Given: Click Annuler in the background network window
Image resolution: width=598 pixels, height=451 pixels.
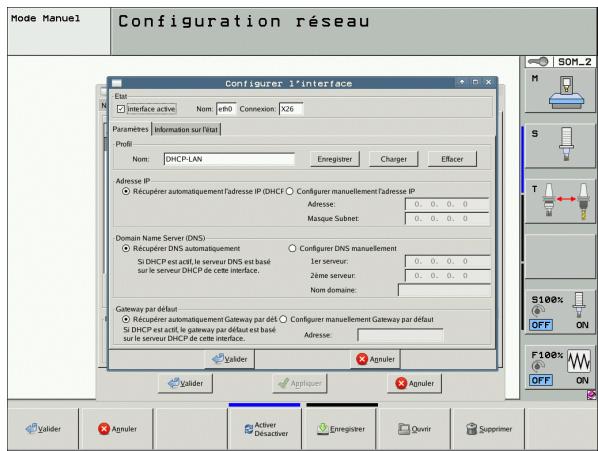Looking at the screenshot, I should pyautogui.click(x=415, y=383).
